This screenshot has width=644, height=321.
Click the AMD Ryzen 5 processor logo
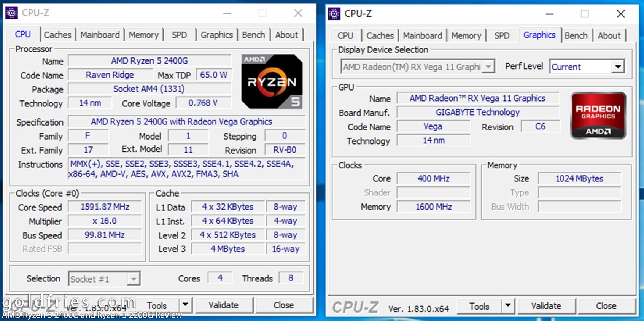pyautogui.click(x=272, y=82)
